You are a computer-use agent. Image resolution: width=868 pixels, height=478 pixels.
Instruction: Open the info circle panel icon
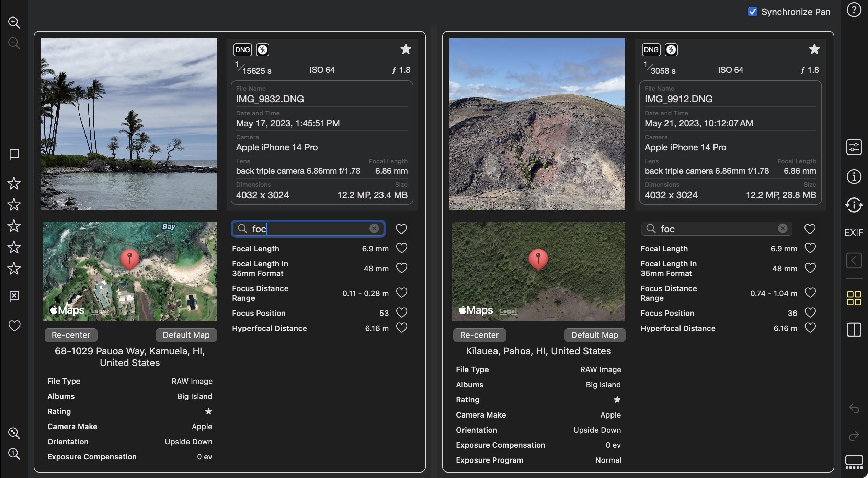coord(854,177)
